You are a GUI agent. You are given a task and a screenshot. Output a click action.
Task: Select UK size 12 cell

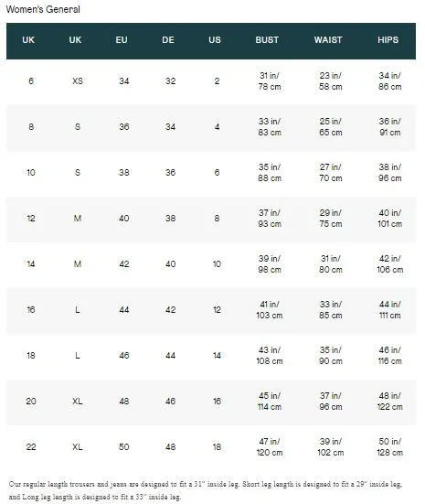(31, 219)
